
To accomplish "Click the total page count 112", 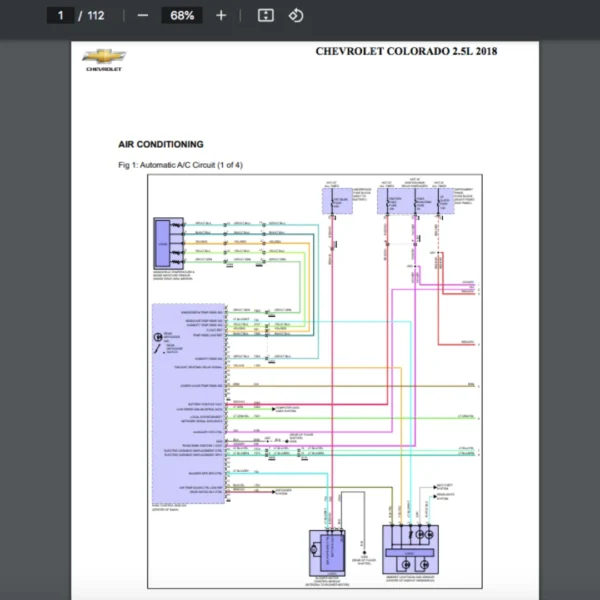I will [96, 15].
